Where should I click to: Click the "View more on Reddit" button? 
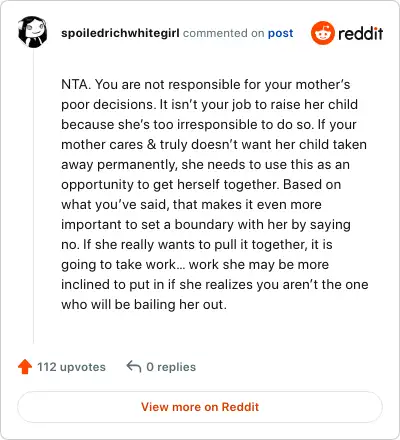point(200,407)
